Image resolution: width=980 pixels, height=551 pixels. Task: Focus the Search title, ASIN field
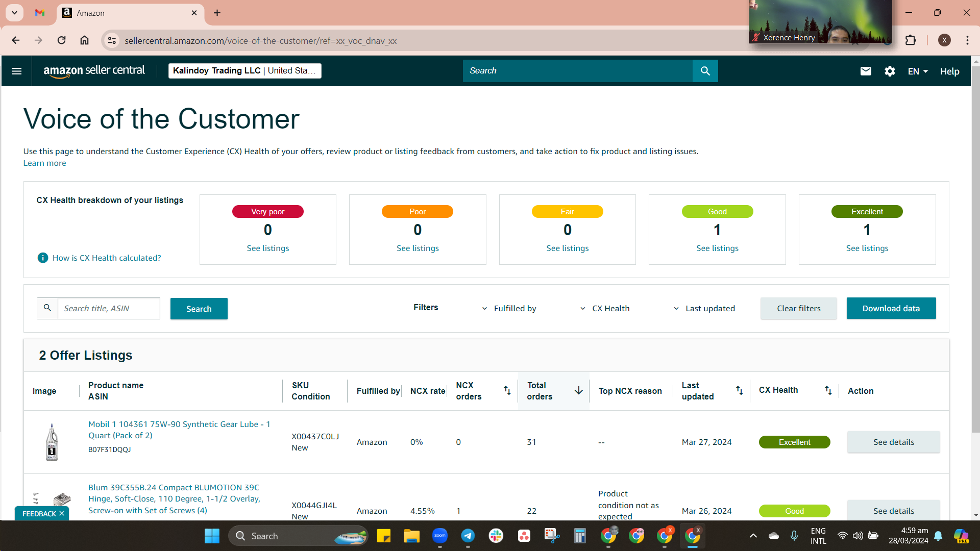109,308
